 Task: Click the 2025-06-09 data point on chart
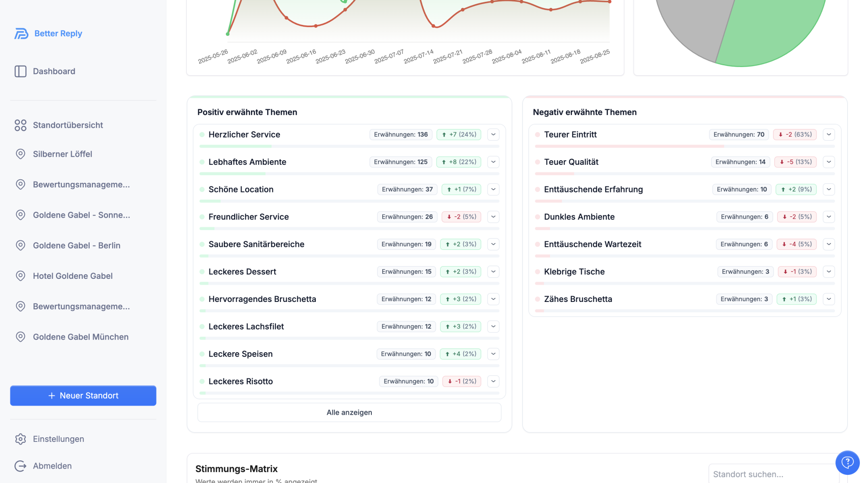click(x=286, y=18)
